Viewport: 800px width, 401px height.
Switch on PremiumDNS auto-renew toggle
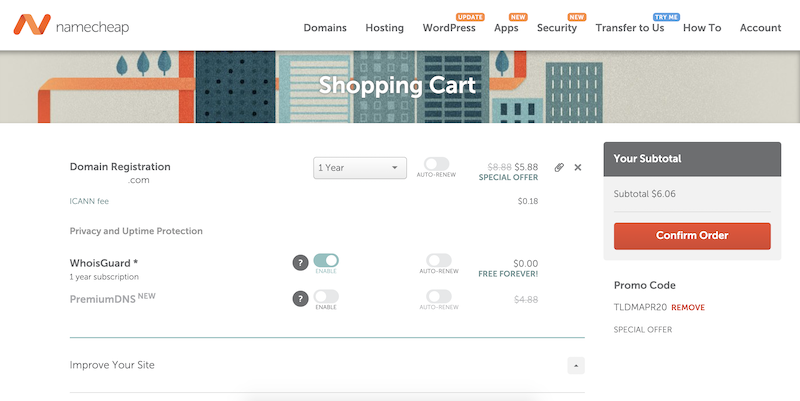(438, 297)
